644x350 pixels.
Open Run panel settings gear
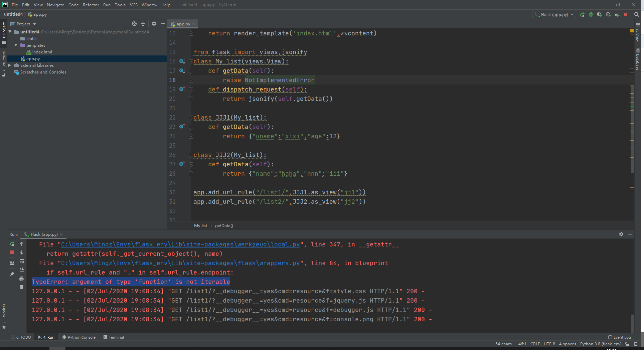(x=621, y=234)
